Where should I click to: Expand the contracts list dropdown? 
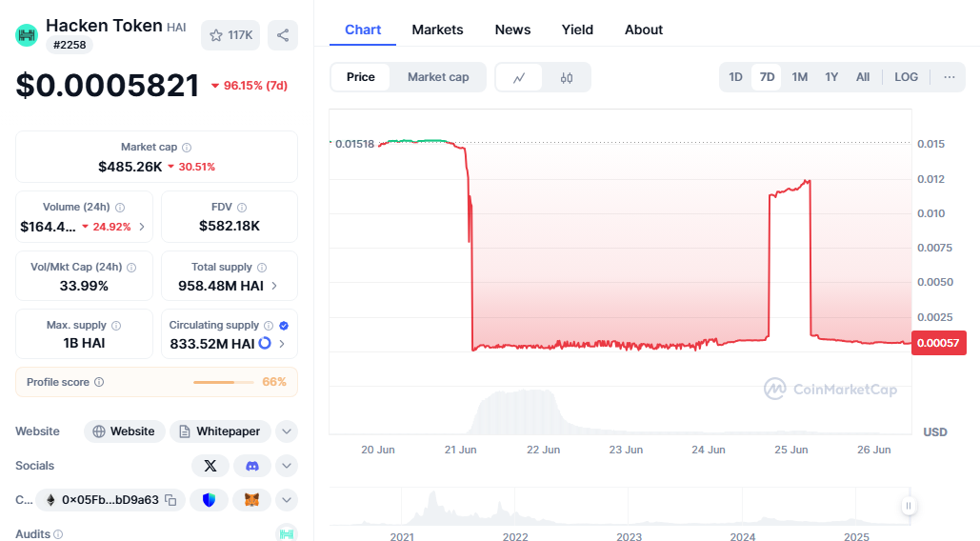tap(287, 500)
